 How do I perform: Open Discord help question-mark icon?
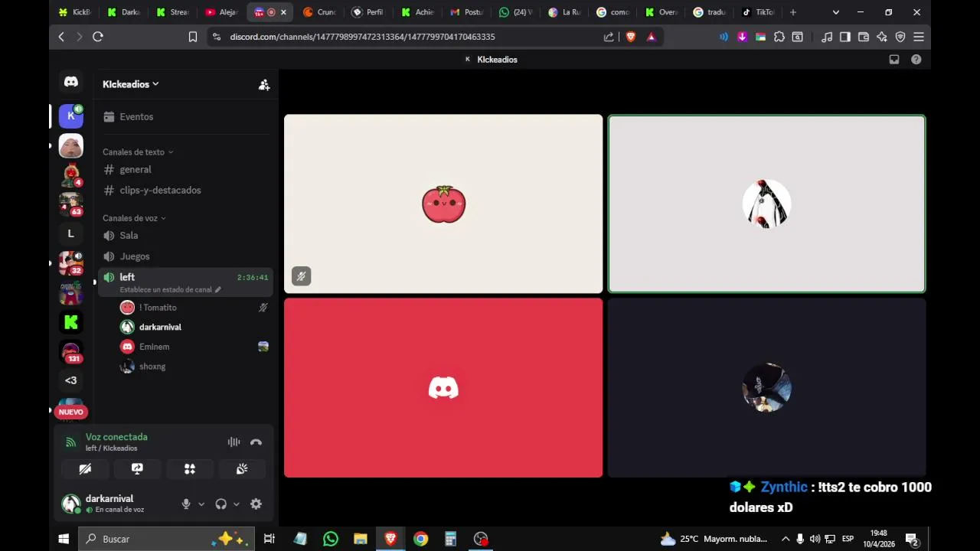click(916, 60)
